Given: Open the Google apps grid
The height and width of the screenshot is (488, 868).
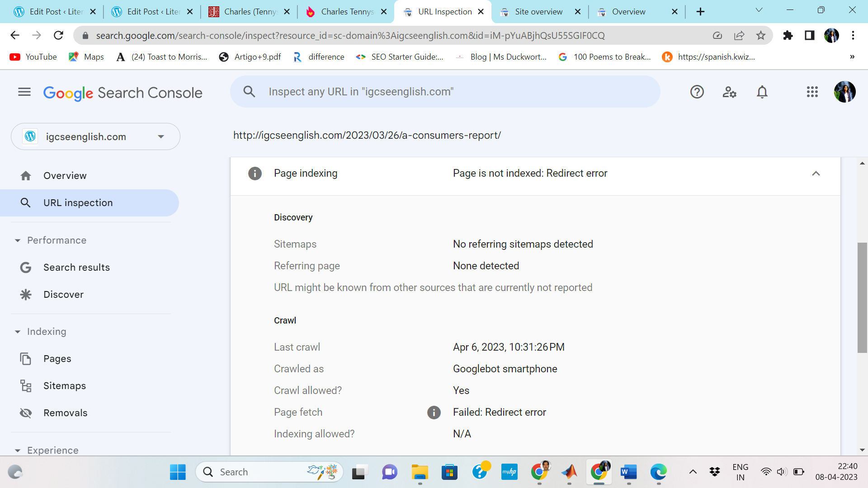Looking at the screenshot, I should (x=812, y=92).
